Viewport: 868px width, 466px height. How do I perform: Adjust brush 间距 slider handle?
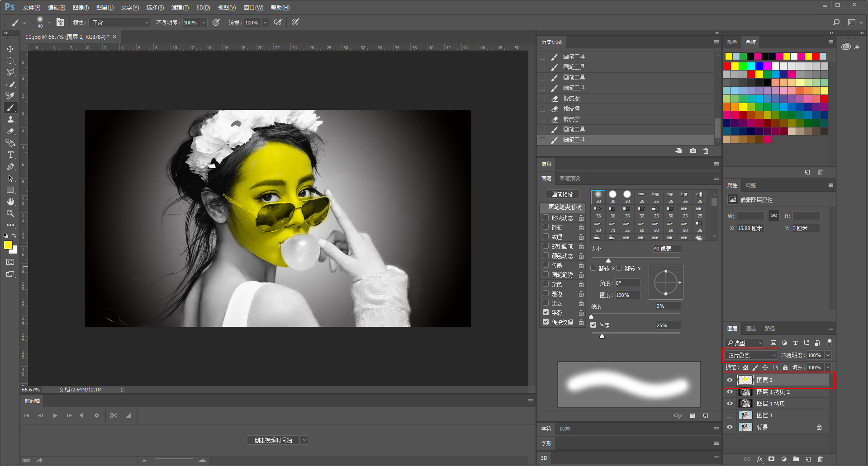tap(602, 336)
